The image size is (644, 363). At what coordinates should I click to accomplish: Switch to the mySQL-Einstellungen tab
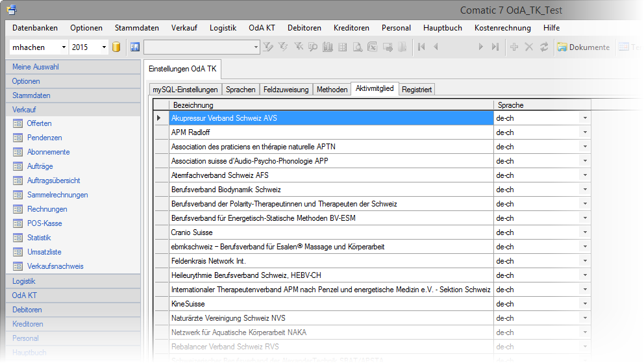coord(185,90)
